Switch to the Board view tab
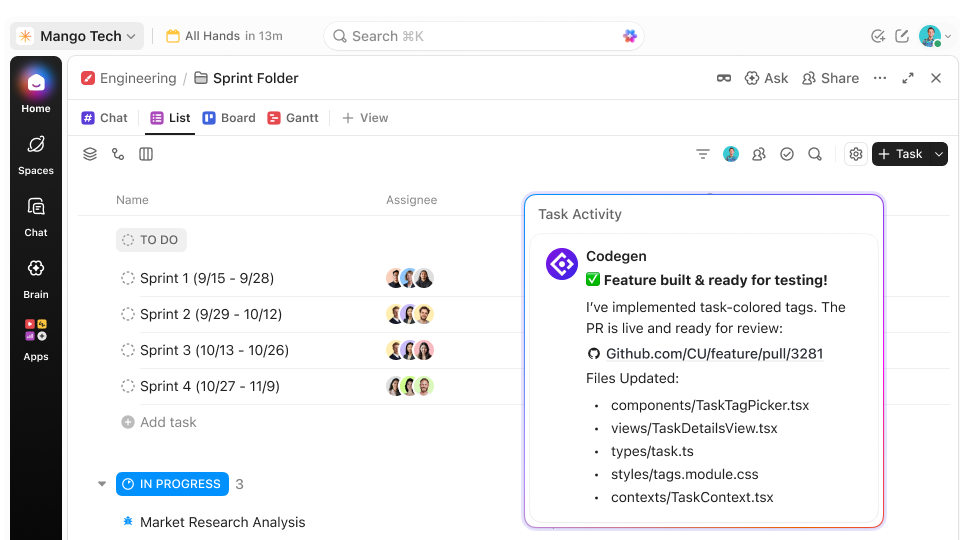 point(229,118)
